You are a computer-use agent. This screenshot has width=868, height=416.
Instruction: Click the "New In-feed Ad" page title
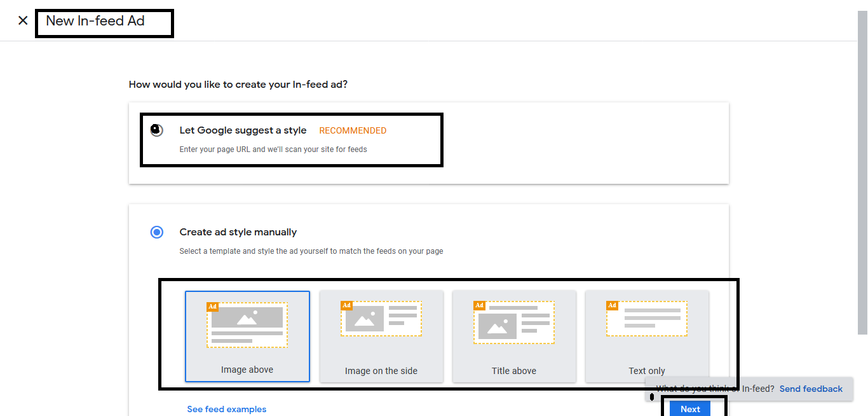tap(95, 21)
